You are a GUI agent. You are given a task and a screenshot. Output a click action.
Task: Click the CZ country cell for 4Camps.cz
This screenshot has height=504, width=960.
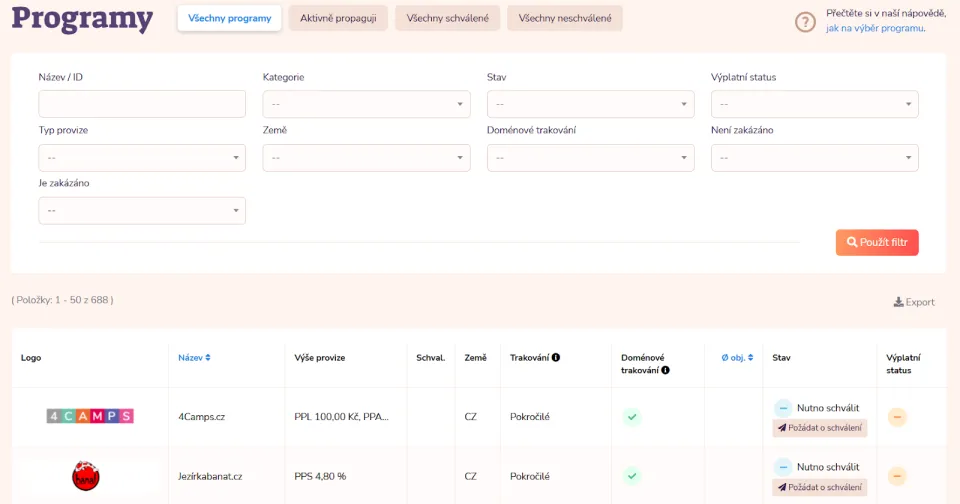click(470, 417)
